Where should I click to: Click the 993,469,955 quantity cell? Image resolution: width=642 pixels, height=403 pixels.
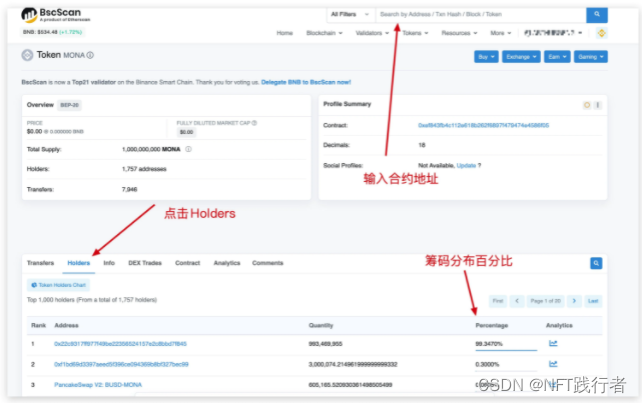pyautogui.click(x=325, y=344)
